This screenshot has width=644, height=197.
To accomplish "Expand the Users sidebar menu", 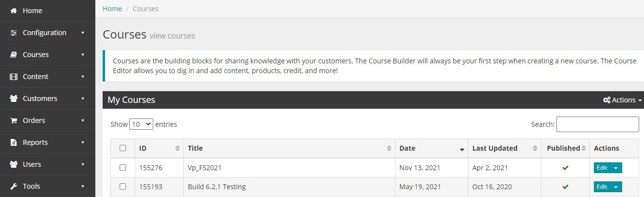I will pyautogui.click(x=48, y=164).
